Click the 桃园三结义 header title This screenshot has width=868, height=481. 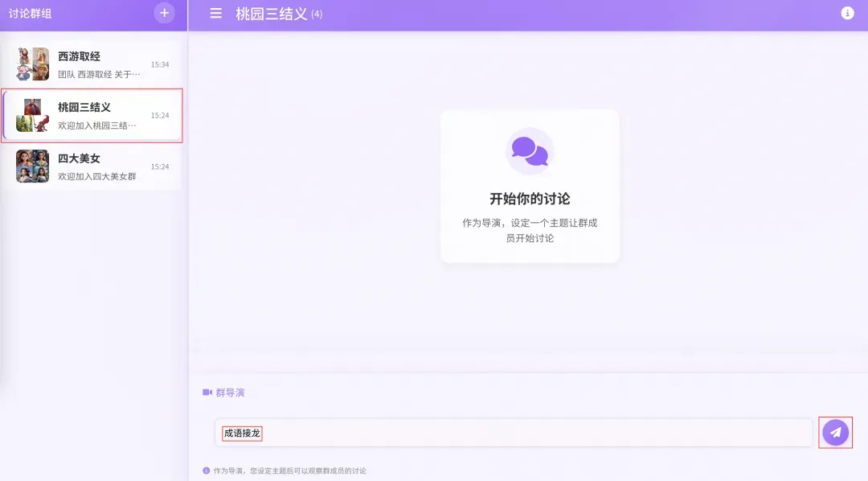pyautogui.click(x=272, y=14)
